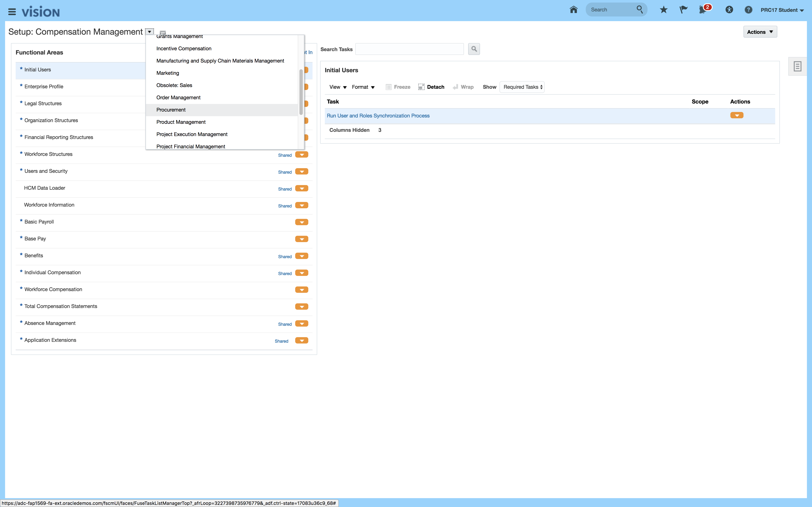The height and width of the screenshot is (507, 812).
Task: Open the Favorites star icon
Action: tap(663, 10)
